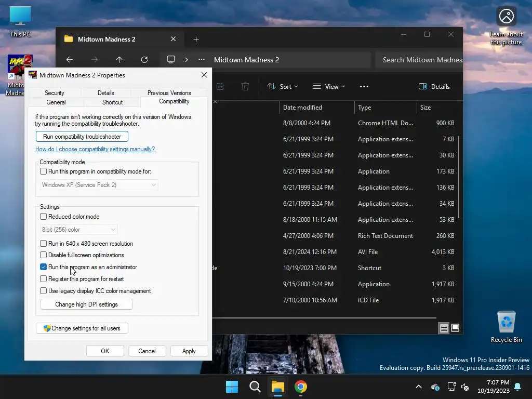532x399 pixels.
Task: Open Recycle Bin on desktop
Action: (x=506, y=327)
